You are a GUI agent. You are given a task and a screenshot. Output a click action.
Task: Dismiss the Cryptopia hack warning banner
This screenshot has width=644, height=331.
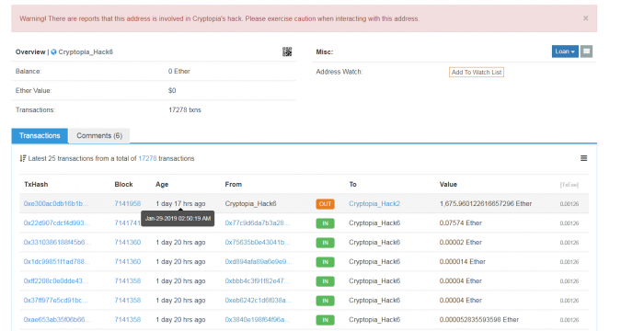click(586, 18)
